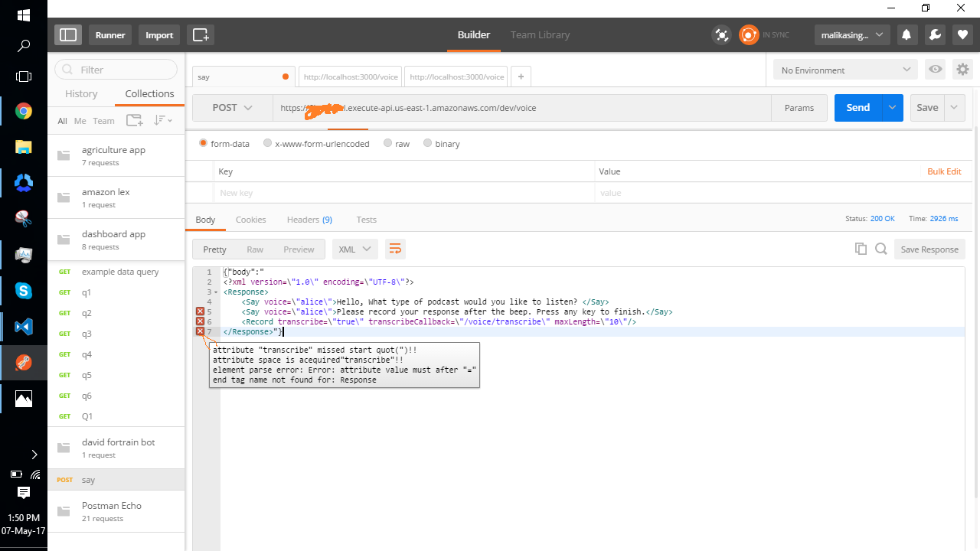Open a new Postman window icon
Screen dimensions: 980x551
click(201, 34)
